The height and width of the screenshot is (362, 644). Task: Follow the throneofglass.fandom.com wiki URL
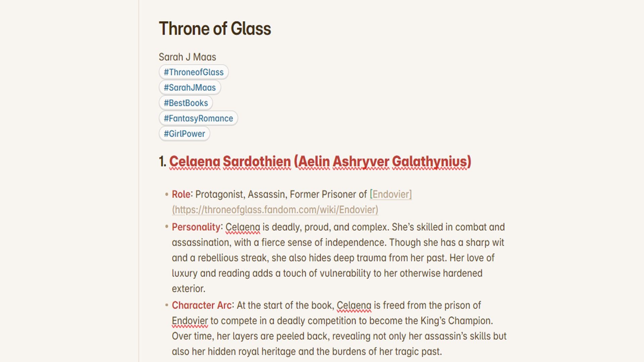point(275,210)
